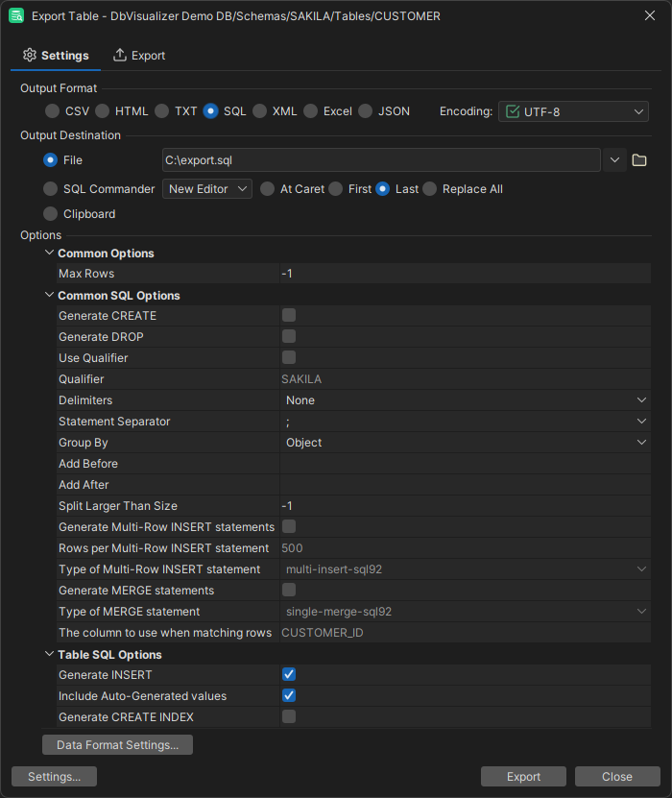Collapse the Common SQL Options section
Image resolution: width=672 pixels, height=798 pixels.
click(49, 294)
